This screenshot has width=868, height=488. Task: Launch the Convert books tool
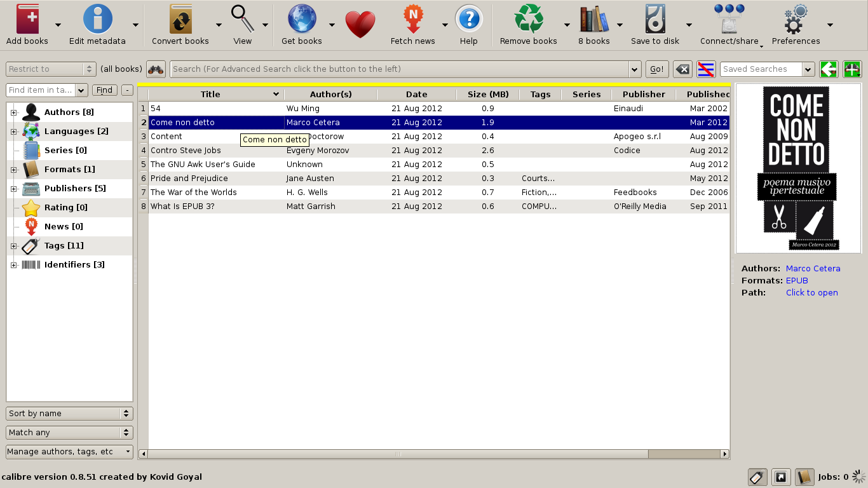180,19
